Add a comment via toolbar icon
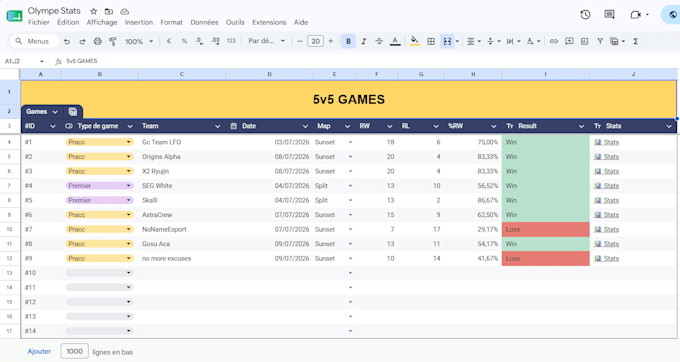 click(x=569, y=41)
